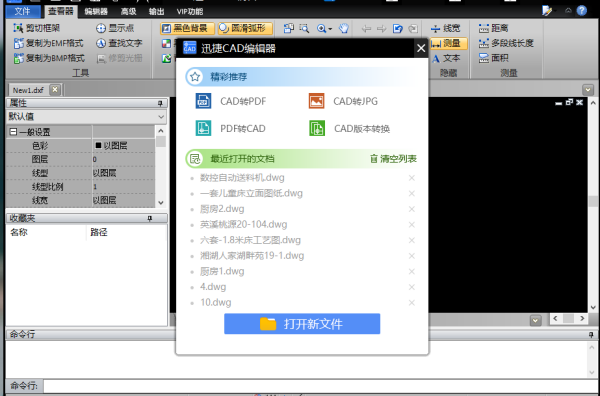Toggle 文本 text hiding

click(446, 58)
